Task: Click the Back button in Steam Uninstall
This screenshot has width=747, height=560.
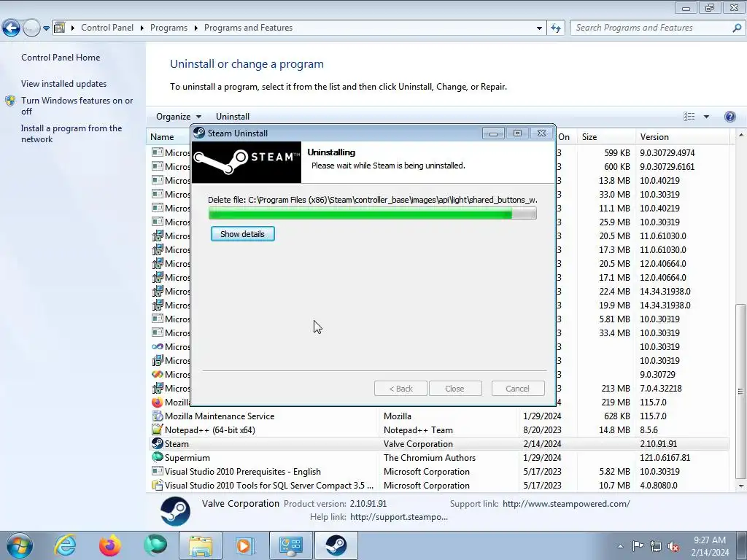Action: [x=401, y=389]
